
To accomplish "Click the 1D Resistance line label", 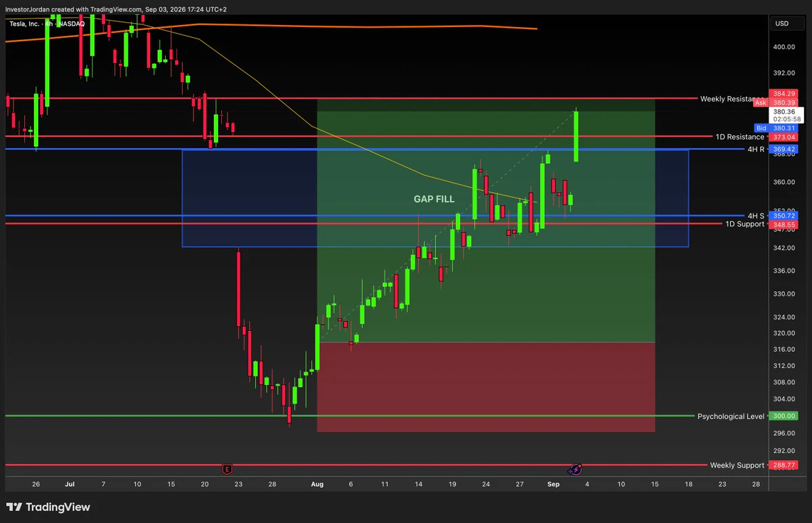I will point(740,137).
